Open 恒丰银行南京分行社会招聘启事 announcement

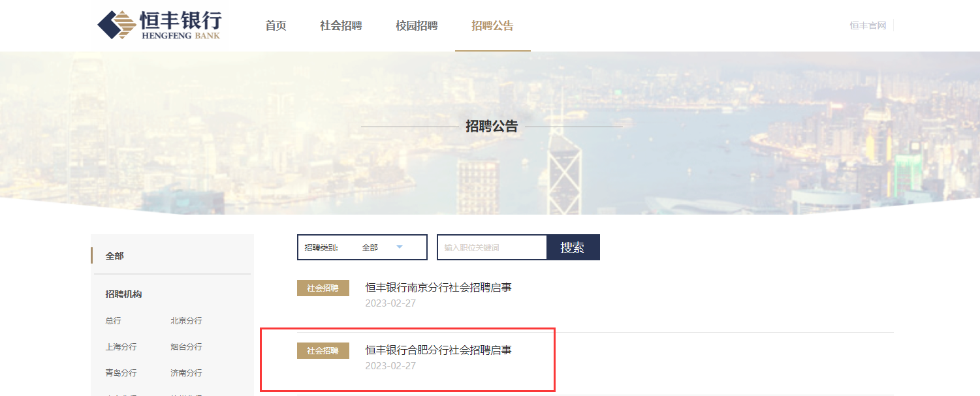[x=438, y=287]
